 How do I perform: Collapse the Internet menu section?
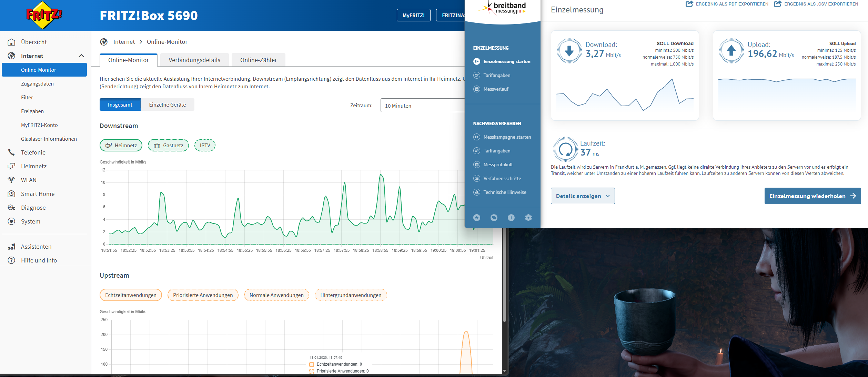[81, 56]
